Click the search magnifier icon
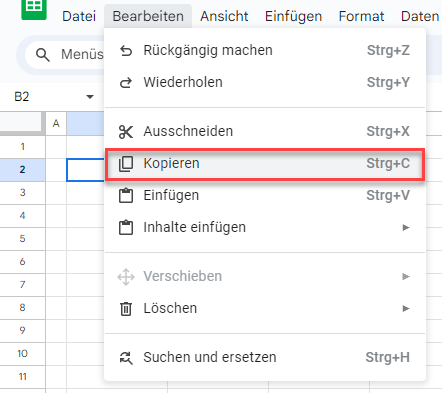This screenshot has width=442, height=393. click(x=43, y=55)
